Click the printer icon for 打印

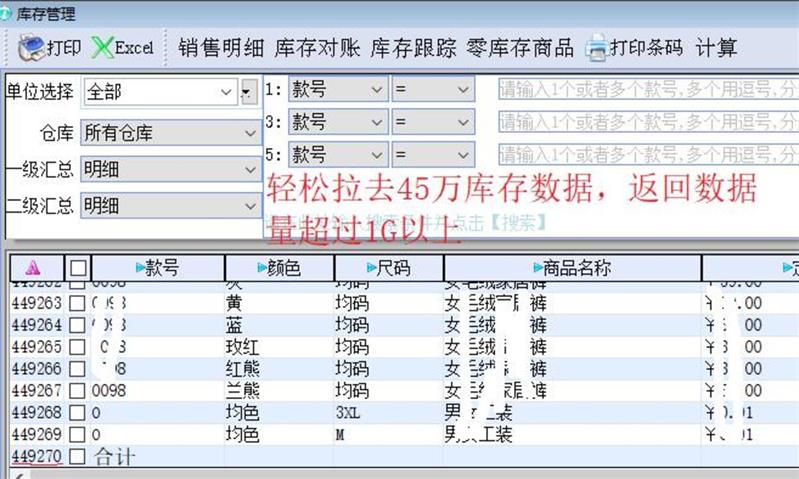(30, 47)
